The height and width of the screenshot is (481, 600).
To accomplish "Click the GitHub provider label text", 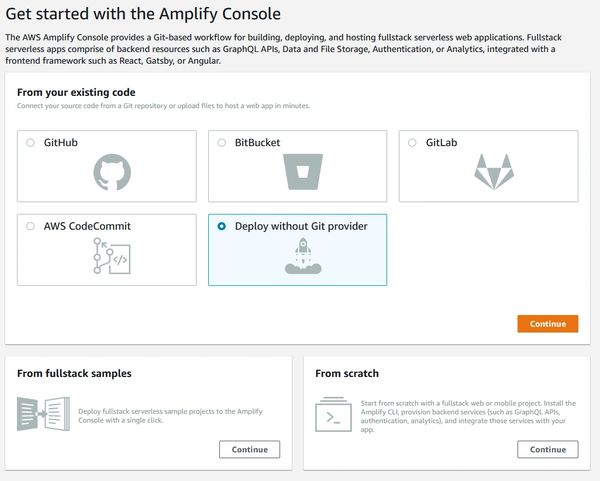I will click(x=61, y=143).
